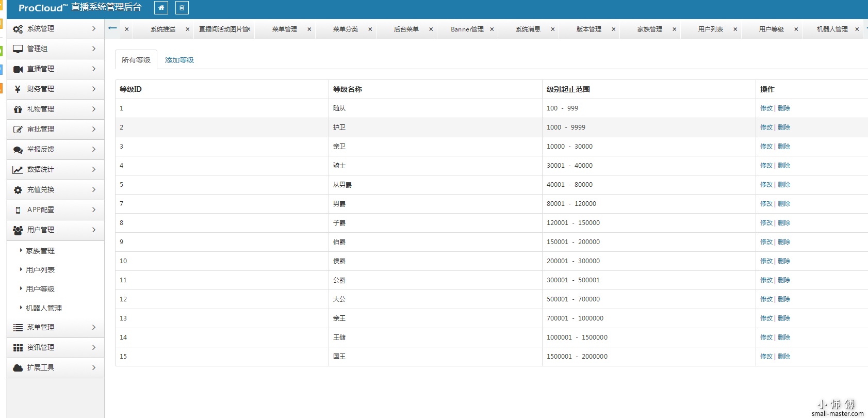Click 修改 for level 随从
This screenshot has height=418, width=868.
[766, 108]
